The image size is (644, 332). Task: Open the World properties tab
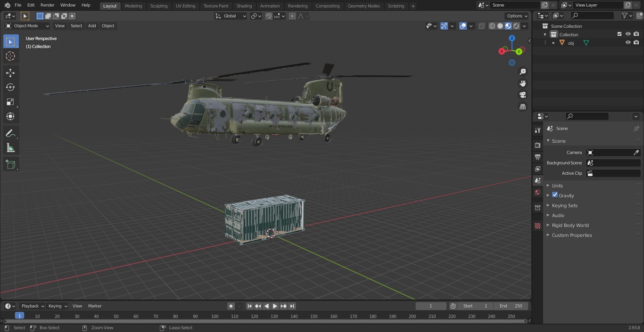[537, 193]
